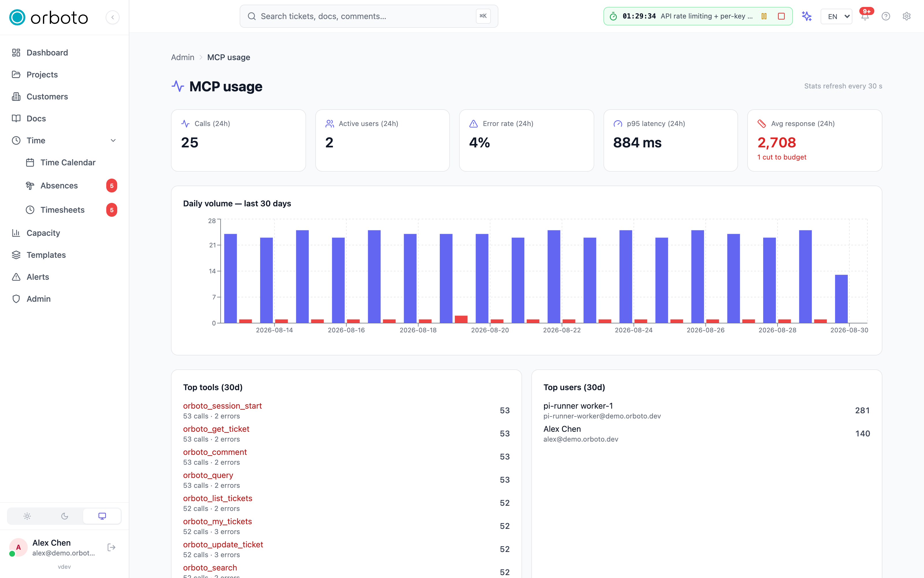Collapse the sidebar with the chevron button
Screen dimensions: 924x578
[113, 17]
